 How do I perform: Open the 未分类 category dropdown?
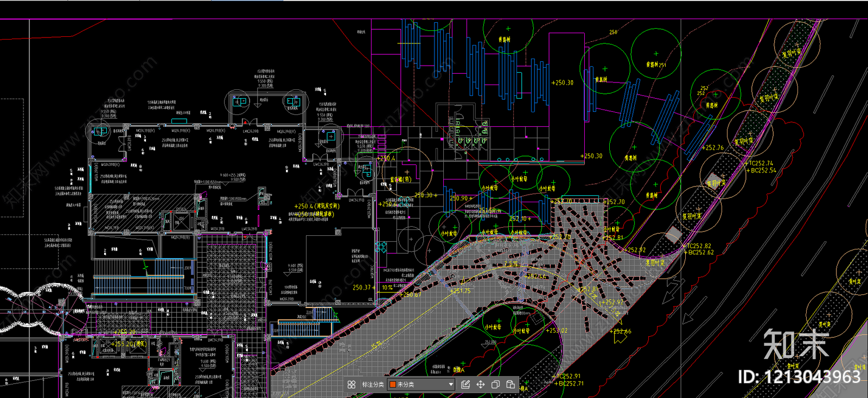pyautogui.click(x=421, y=384)
